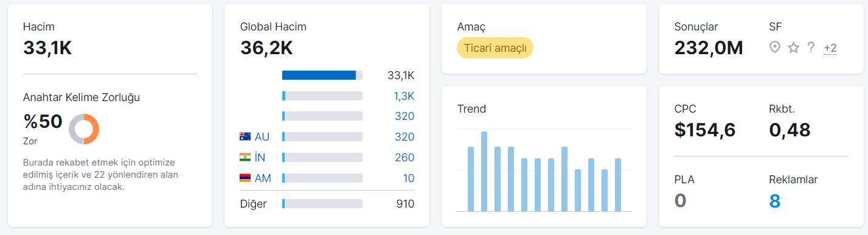Click the Armenian flag icon beside AM
The width and height of the screenshot is (868, 235).
pos(245,178)
